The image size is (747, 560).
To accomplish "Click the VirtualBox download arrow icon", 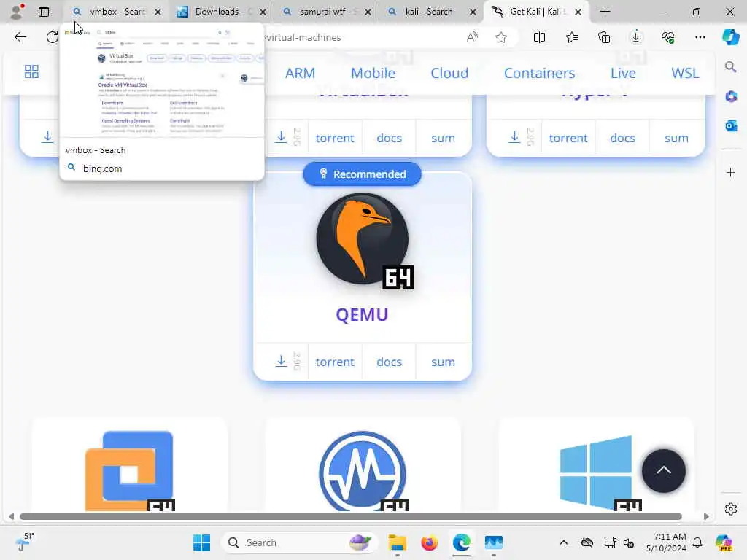I will point(281,138).
